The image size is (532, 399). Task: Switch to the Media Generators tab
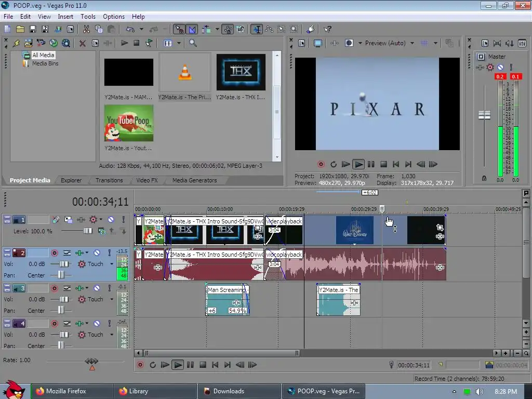point(194,180)
